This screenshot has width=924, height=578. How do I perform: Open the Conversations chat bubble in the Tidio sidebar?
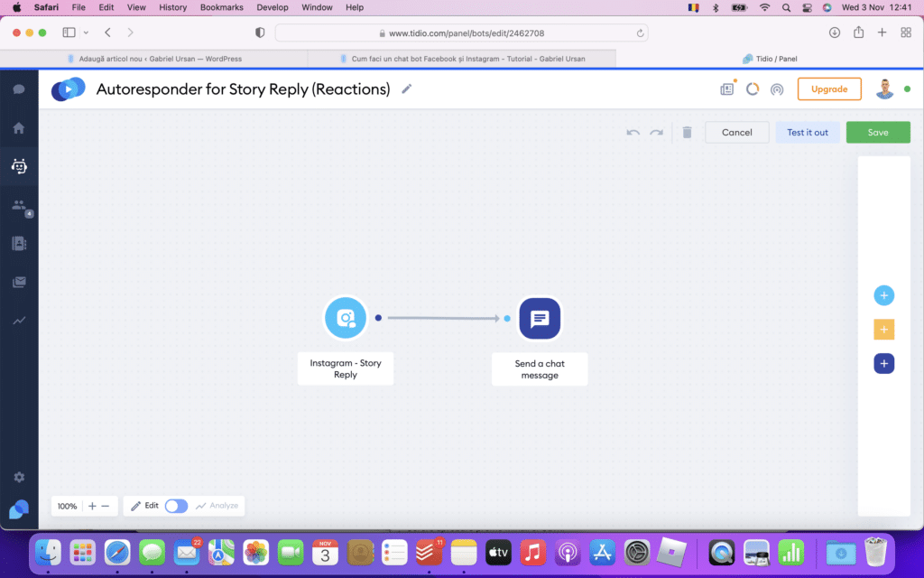[x=19, y=89]
